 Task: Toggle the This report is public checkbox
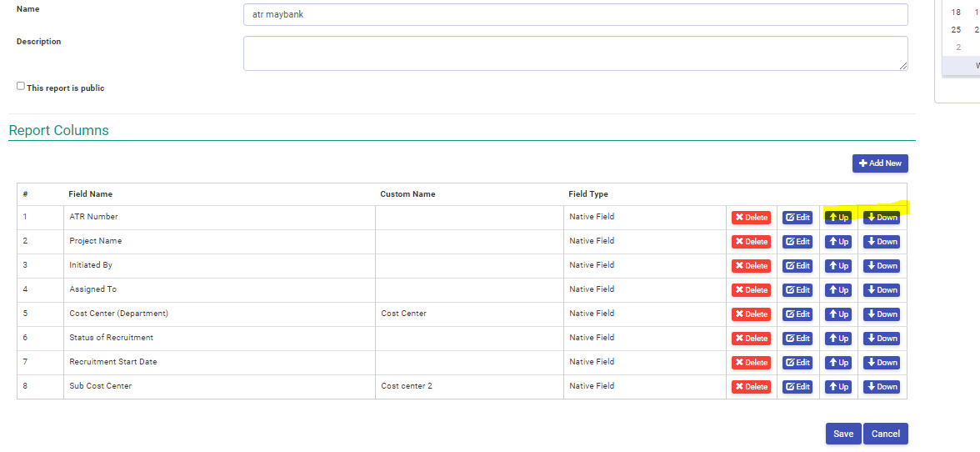click(21, 86)
